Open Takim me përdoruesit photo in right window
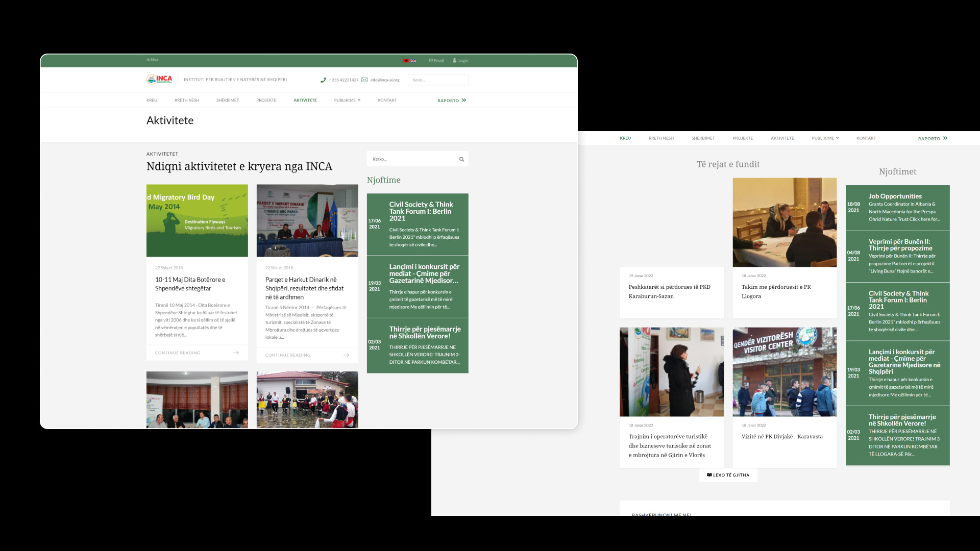980x551 pixels. [785, 222]
